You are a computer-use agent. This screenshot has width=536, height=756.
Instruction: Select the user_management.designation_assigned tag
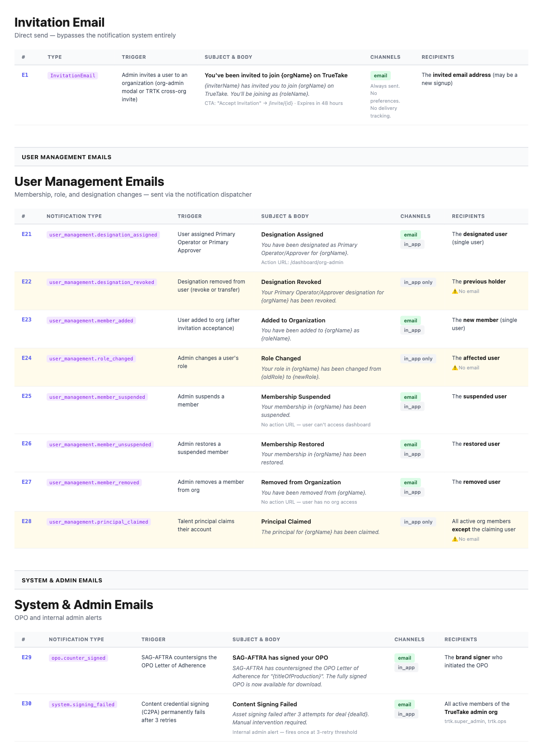pos(103,235)
